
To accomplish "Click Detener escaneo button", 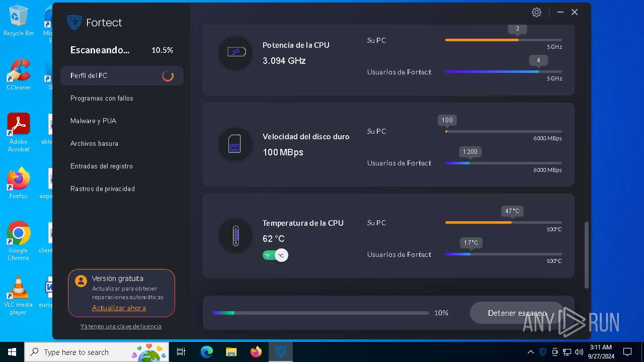I will pos(517,313).
